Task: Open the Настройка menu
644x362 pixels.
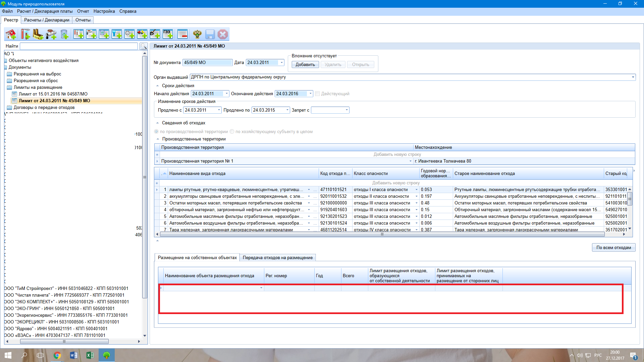Action: (x=104, y=11)
